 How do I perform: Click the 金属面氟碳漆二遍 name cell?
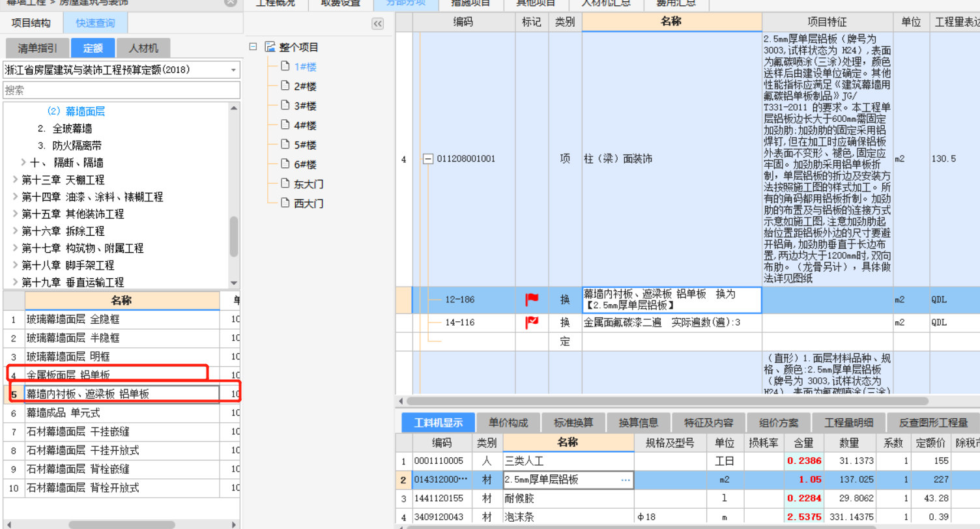click(x=672, y=322)
